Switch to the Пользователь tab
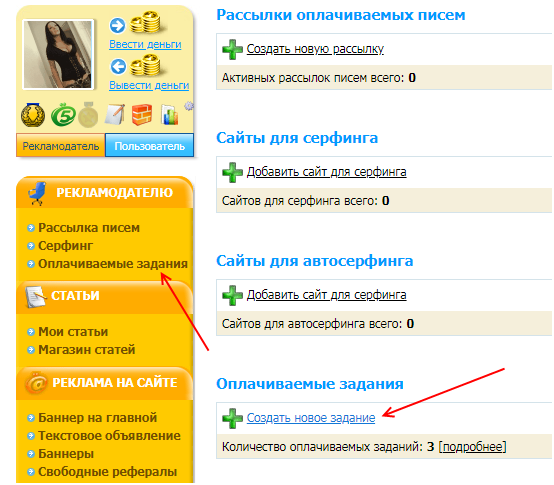Screen dimensions: 554x485 149,146
